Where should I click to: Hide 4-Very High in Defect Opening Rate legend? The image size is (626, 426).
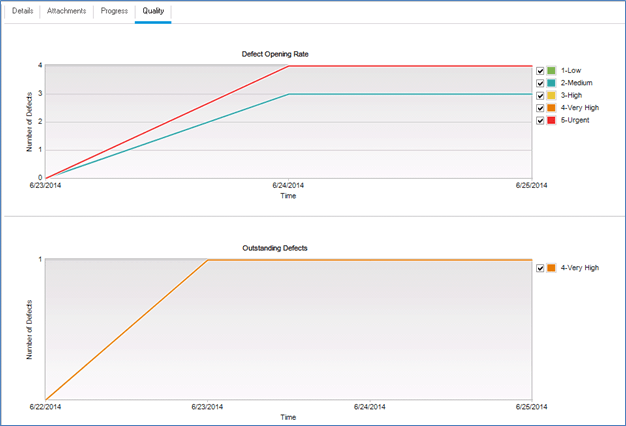(541, 108)
